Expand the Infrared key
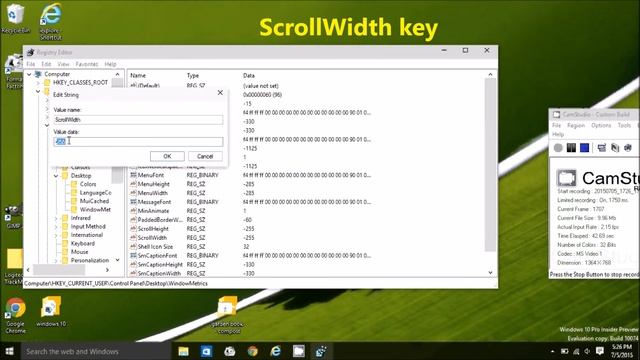 click(x=56, y=218)
